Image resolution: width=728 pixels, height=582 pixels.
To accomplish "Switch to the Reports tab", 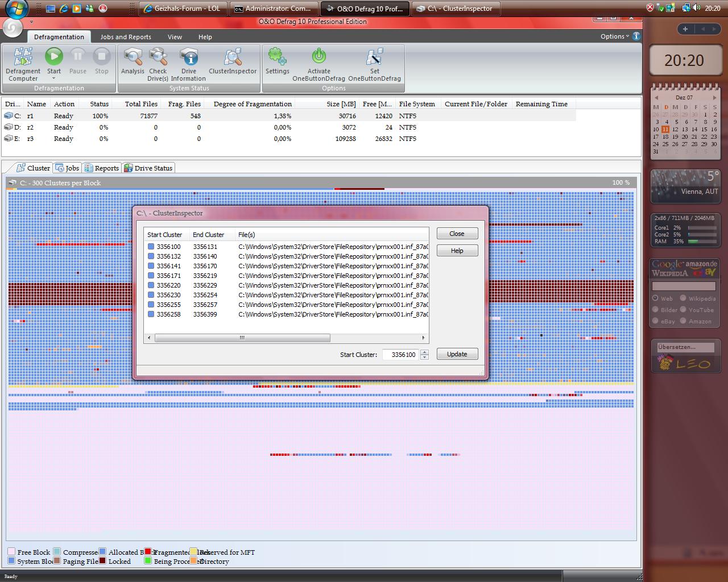I will [102, 168].
